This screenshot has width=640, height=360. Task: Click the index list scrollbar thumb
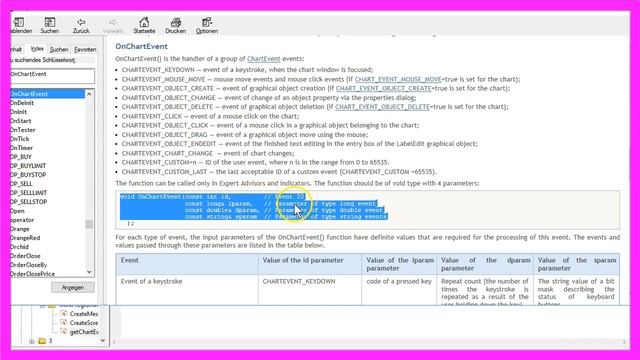(x=89, y=224)
